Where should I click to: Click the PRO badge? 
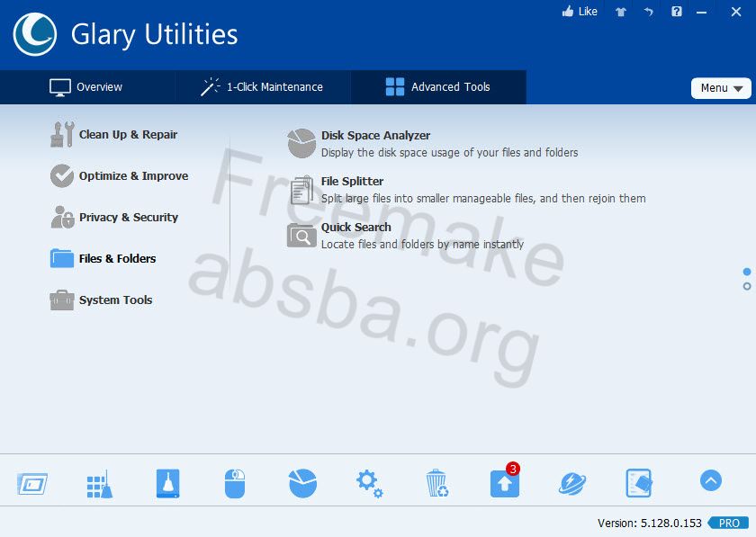728,523
